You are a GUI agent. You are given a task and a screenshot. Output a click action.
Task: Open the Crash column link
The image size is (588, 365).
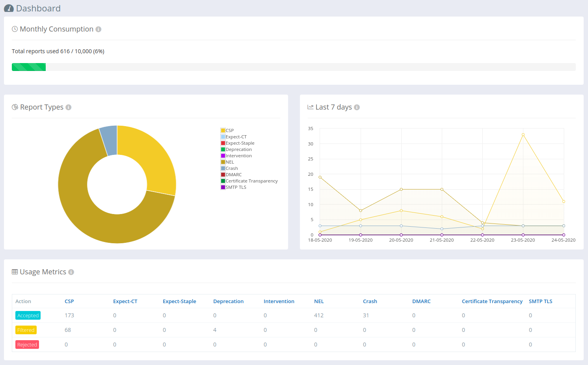coord(370,301)
